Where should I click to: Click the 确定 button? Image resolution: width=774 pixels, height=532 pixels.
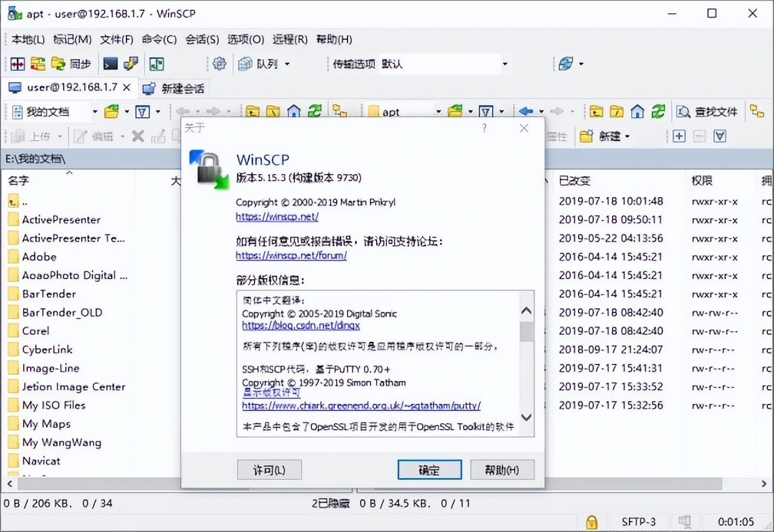pyautogui.click(x=429, y=470)
